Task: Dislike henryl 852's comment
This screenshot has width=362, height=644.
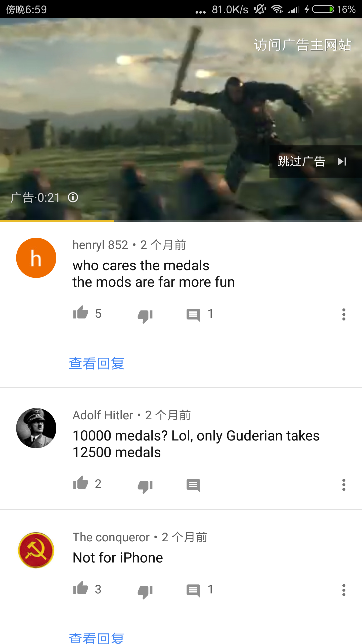Action: tap(145, 316)
